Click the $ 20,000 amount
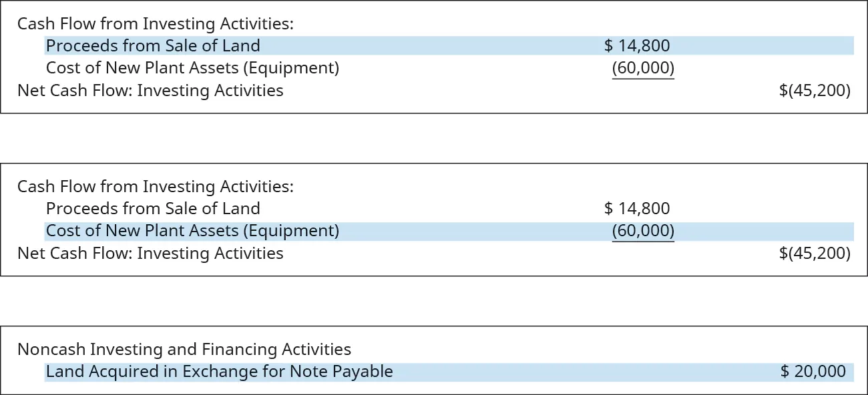 [813, 372]
